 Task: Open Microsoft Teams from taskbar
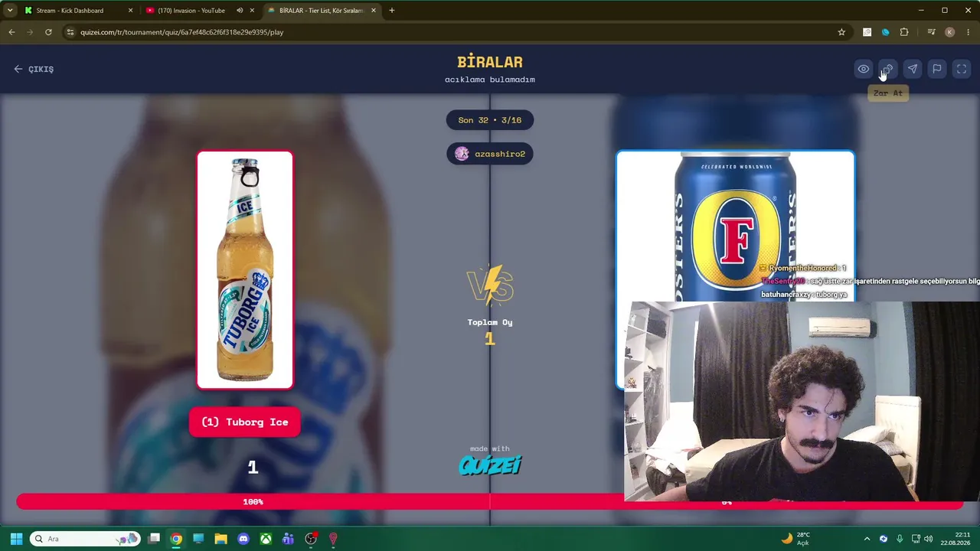pyautogui.click(x=288, y=539)
